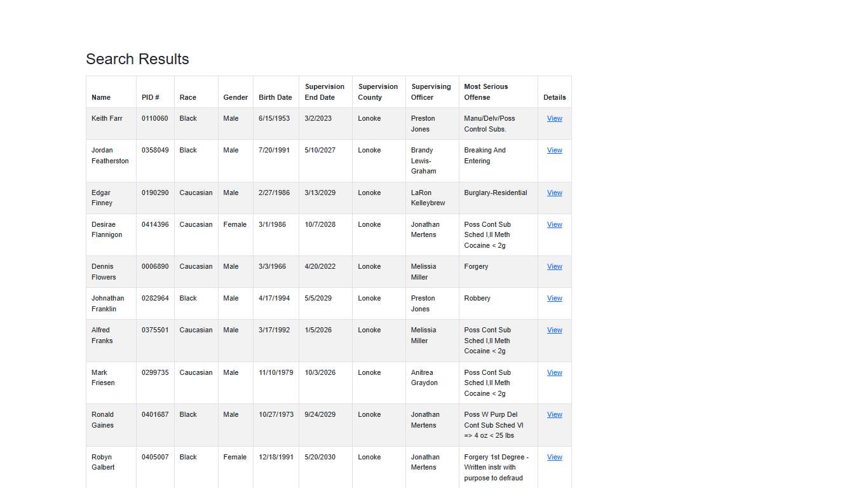View details for Ronald Gaines
Screen dimensions: 868x488
point(554,415)
